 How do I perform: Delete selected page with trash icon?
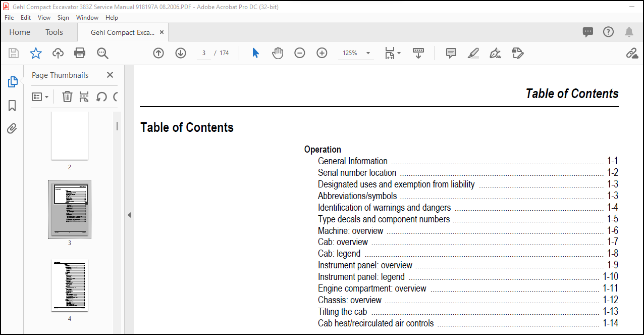click(x=67, y=97)
